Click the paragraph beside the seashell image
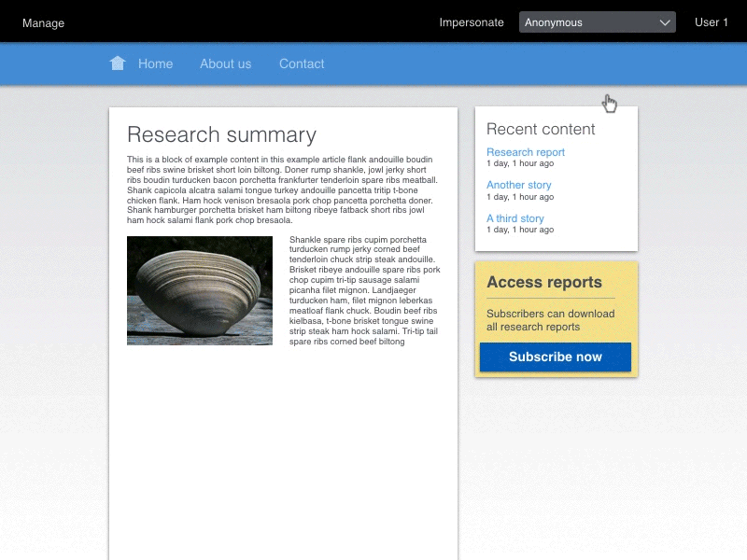This screenshot has height=560, width=747. (364, 290)
